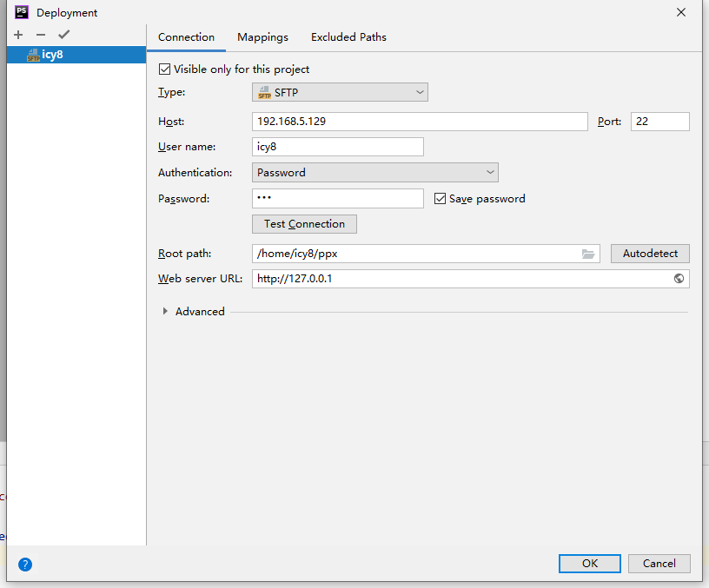Click the Test Connection button
Screen dimensions: 709x588
tap(304, 224)
